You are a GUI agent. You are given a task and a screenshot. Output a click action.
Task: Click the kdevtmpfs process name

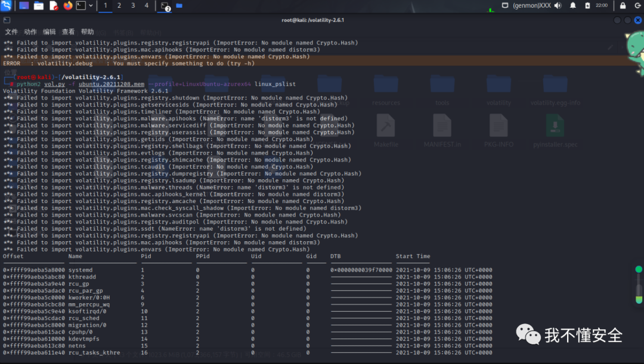84,339
